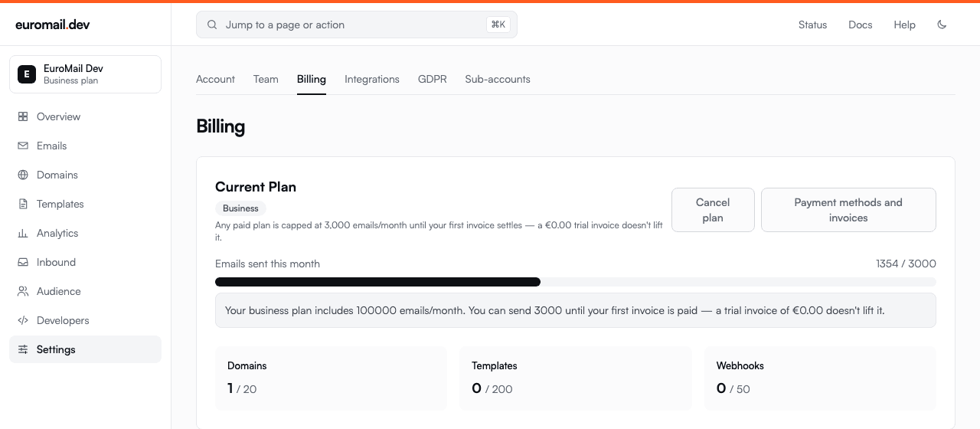Switch to the Team tab
980x429 pixels.
coord(266,79)
